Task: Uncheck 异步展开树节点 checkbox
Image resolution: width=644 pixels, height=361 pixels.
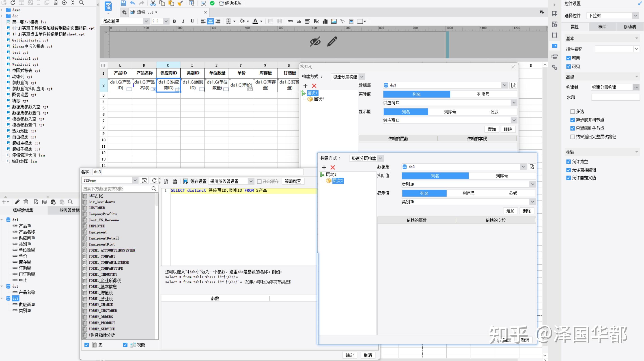Action: [x=573, y=120]
